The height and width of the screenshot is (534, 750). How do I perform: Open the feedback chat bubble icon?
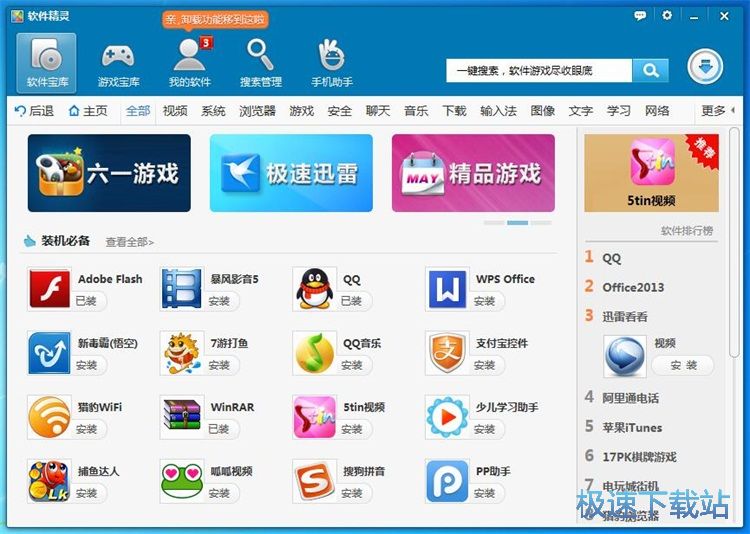pyautogui.click(x=640, y=16)
